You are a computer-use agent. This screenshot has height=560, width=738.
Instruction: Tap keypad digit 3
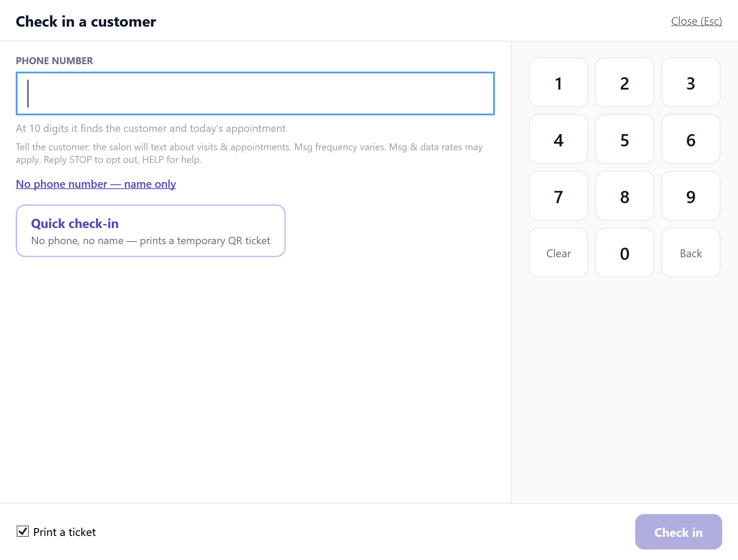click(691, 83)
